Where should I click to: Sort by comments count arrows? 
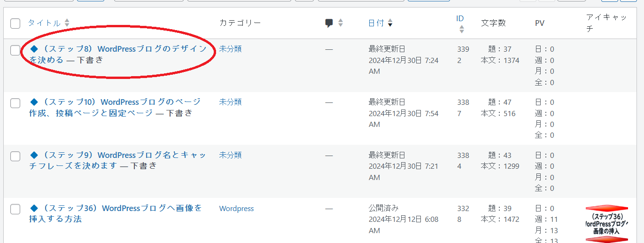click(x=341, y=23)
